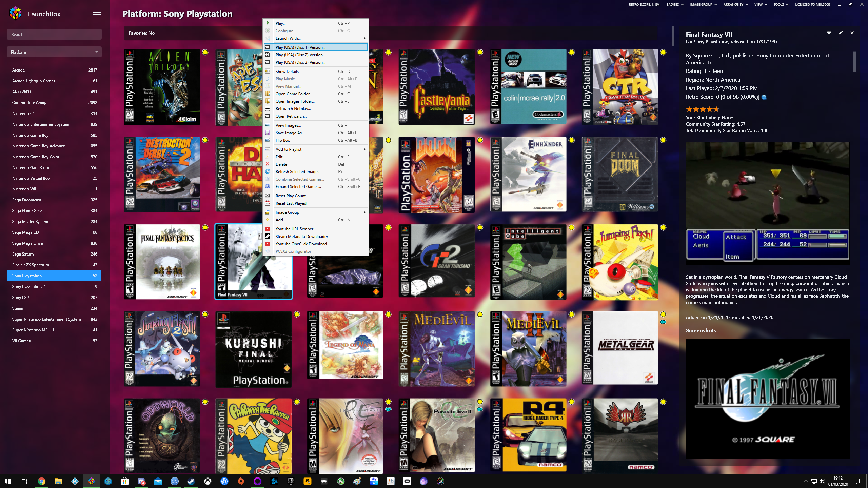Click the Search input field
868x488 pixels.
54,34
